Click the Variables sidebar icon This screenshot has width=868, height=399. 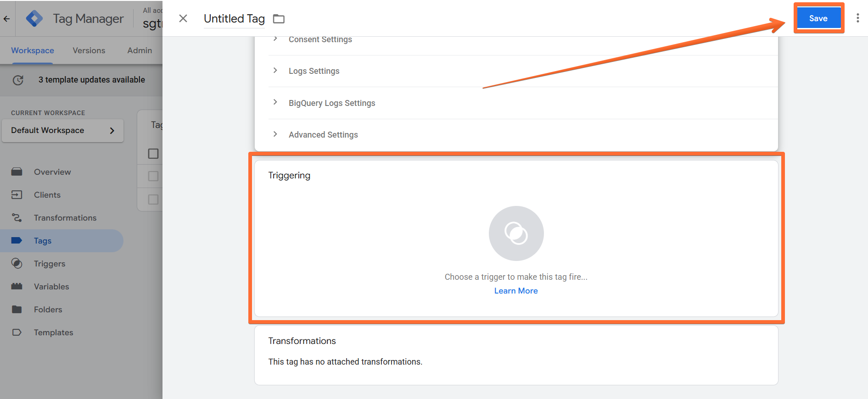tap(17, 287)
